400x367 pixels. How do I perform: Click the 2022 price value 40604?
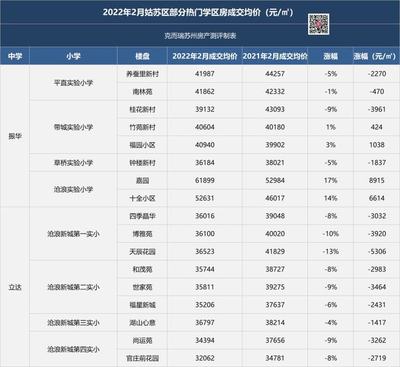point(205,127)
